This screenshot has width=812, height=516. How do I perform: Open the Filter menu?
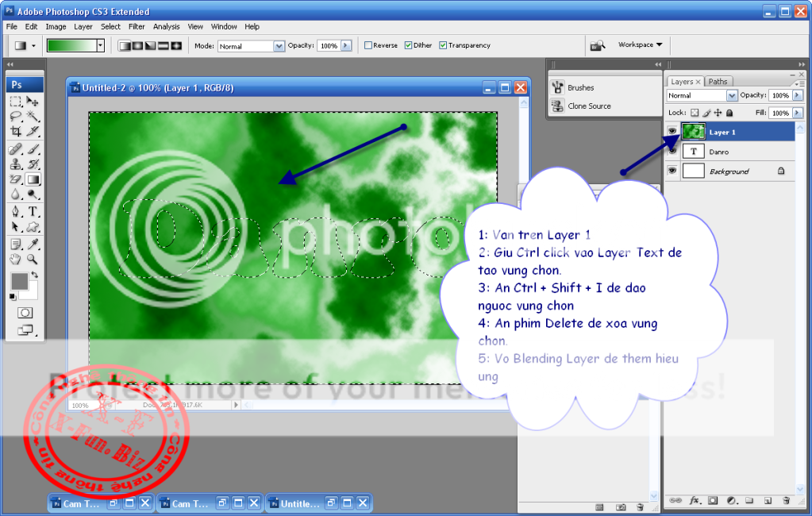(x=137, y=26)
